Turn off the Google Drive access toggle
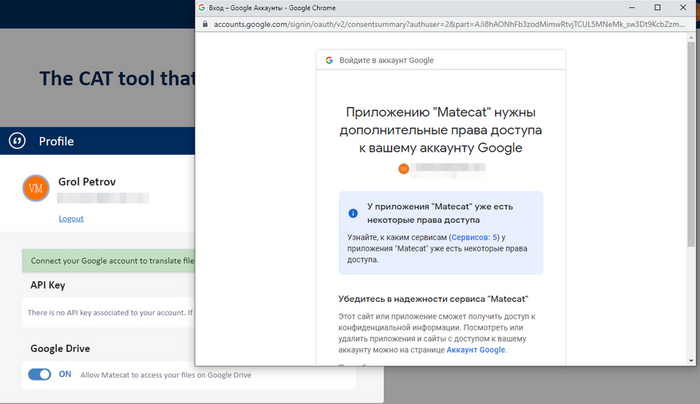Screen dimensions: 700x404 39,374
